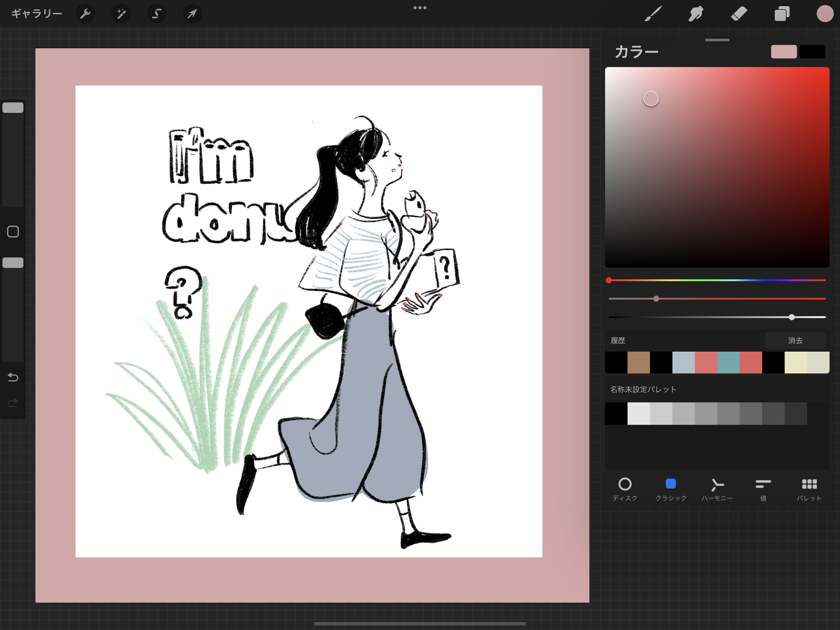
Task: Close the active color circle popover
Action: click(824, 14)
